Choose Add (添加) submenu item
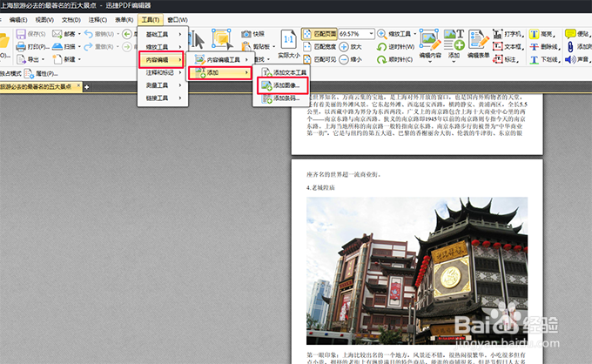Screen dimensions: 592x364 click(x=219, y=72)
